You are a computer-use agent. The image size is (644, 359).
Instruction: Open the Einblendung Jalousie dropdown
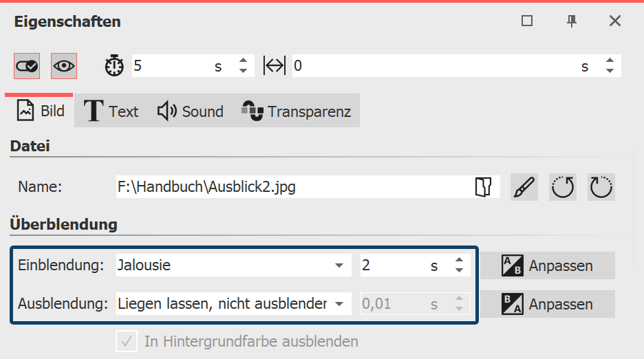[339, 266]
